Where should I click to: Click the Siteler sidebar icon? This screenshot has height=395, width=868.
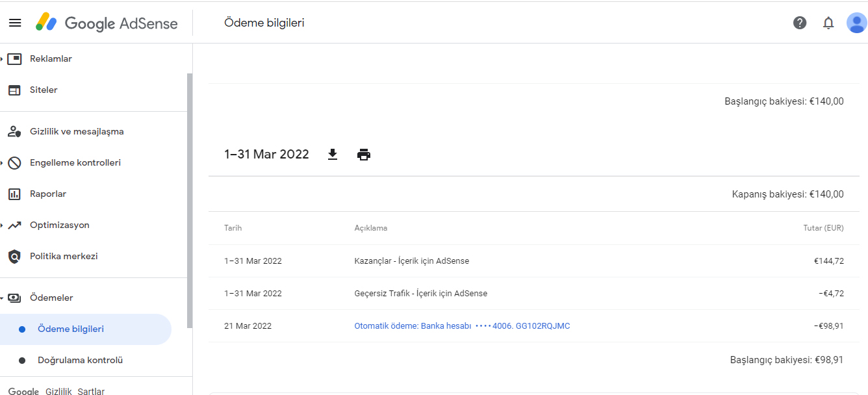[x=14, y=90]
